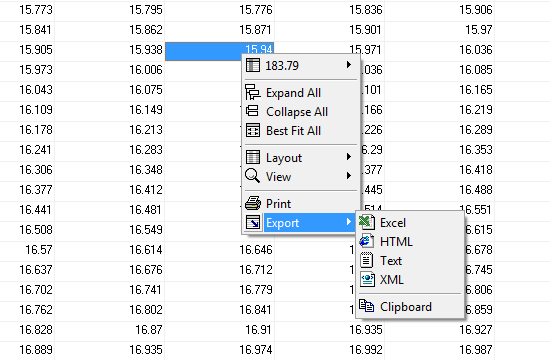The width and height of the screenshot is (550, 360).
Task: Select the 183.79 menu entry
Action: pos(301,66)
